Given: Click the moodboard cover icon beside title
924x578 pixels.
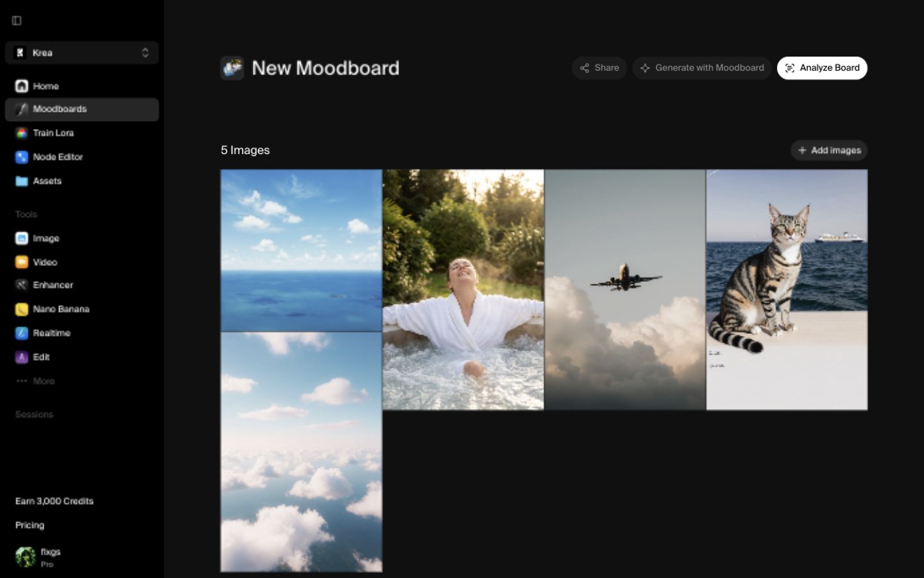Looking at the screenshot, I should (232, 68).
